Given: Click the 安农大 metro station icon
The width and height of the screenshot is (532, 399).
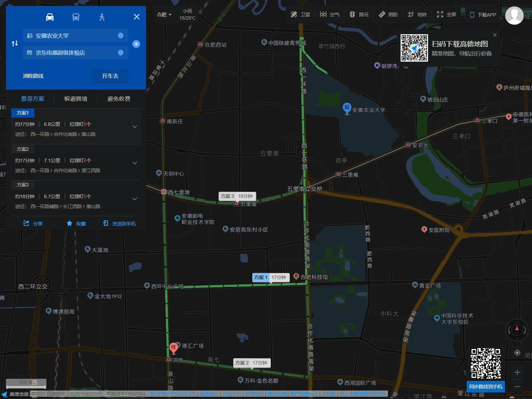Looking at the screenshot, I should click(x=408, y=145).
